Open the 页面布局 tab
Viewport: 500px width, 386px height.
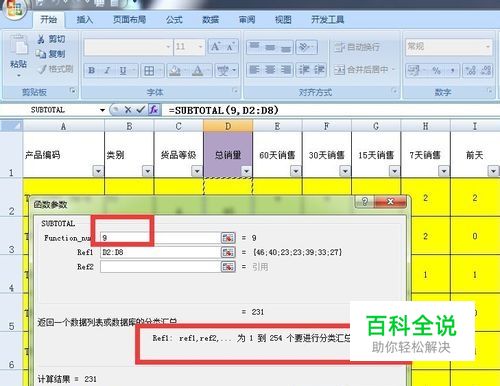tap(129, 20)
